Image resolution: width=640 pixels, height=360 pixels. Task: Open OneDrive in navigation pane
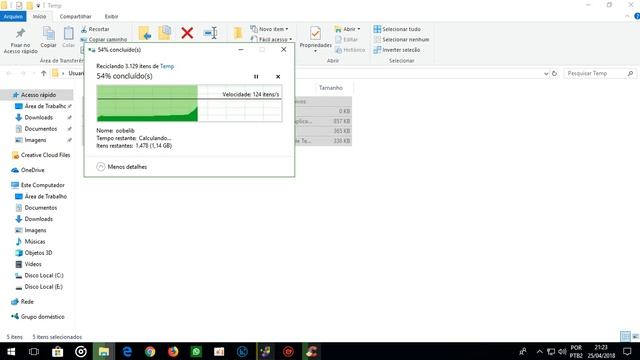[29, 170]
